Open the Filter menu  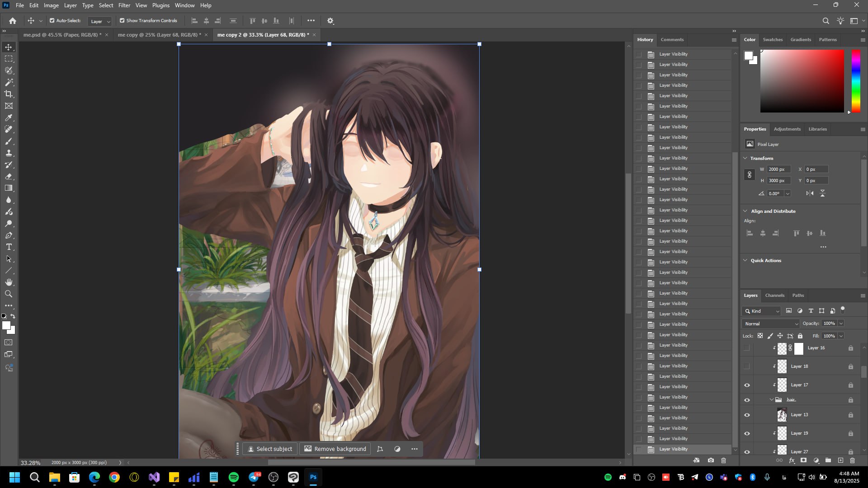click(124, 5)
